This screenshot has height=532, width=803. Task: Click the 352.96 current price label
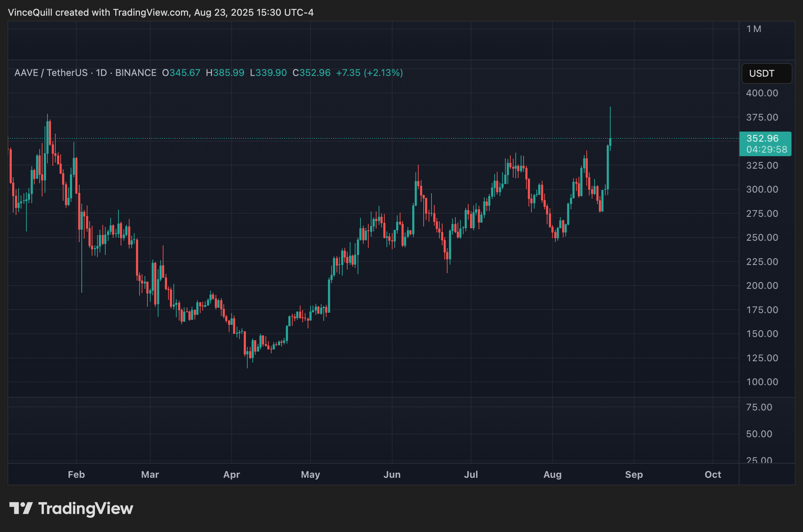[762, 138]
